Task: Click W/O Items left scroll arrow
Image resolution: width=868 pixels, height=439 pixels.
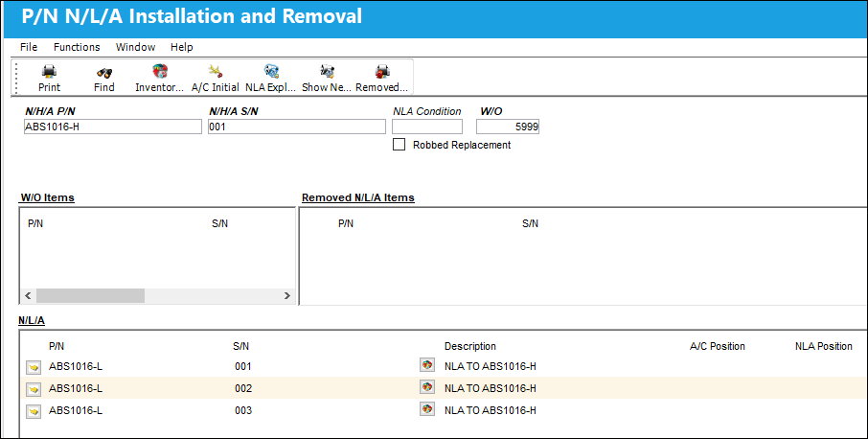Action: [28, 295]
